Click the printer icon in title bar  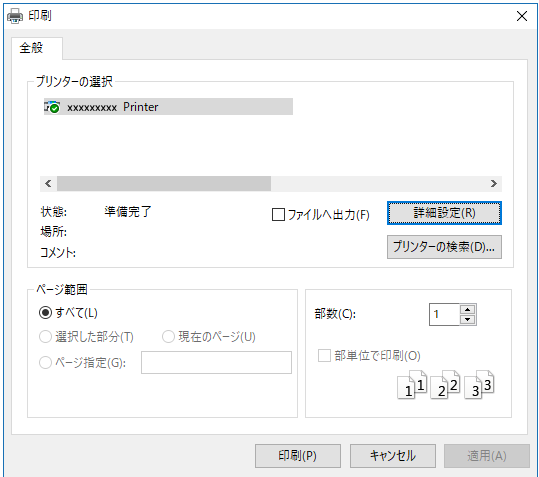click(x=15, y=16)
